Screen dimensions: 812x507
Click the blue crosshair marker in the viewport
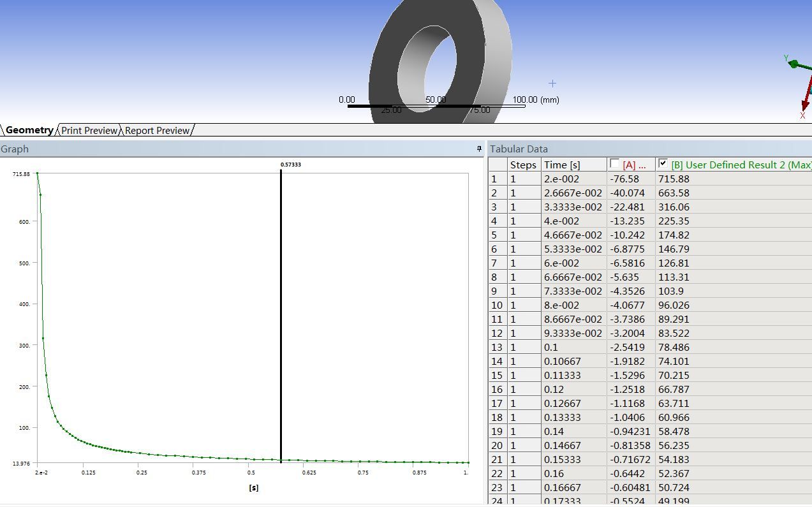[552, 83]
